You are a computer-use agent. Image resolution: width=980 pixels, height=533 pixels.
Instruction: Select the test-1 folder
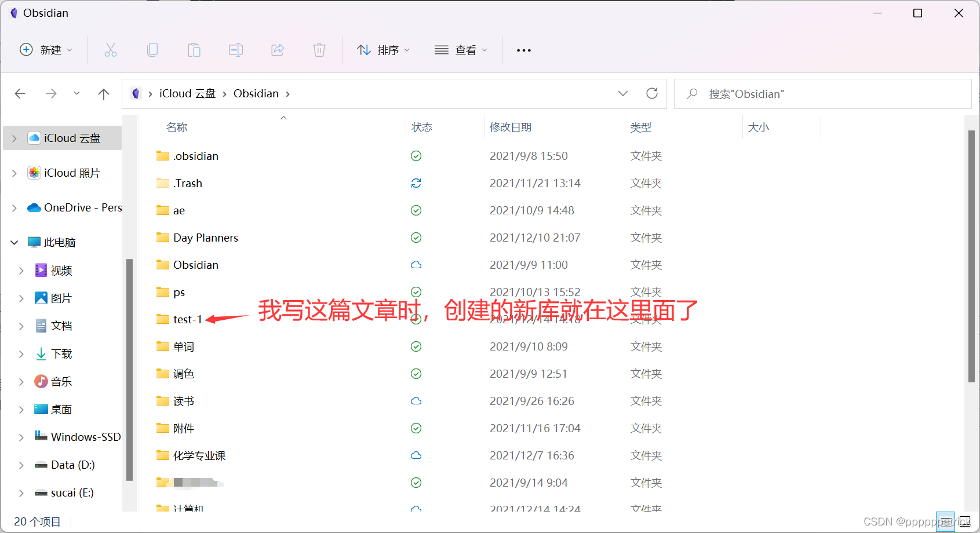tap(188, 319)
